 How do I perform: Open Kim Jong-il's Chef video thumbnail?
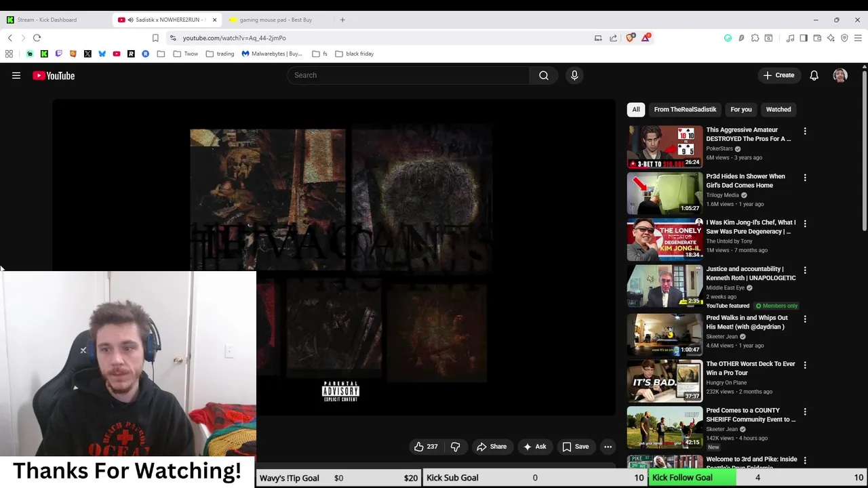click(x=665, y=239)
